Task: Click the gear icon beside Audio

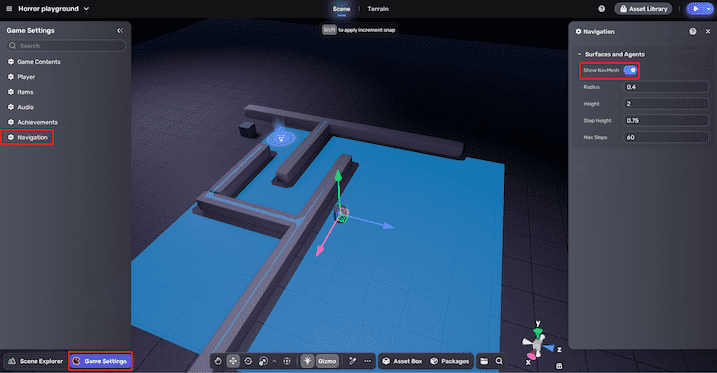Action: (11, 107)
